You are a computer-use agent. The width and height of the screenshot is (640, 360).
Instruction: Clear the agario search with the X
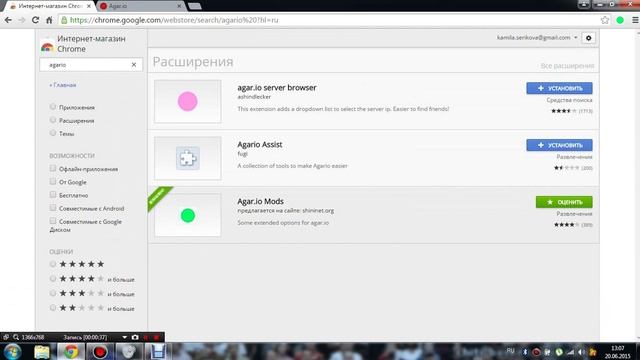(x=134, y=65)
